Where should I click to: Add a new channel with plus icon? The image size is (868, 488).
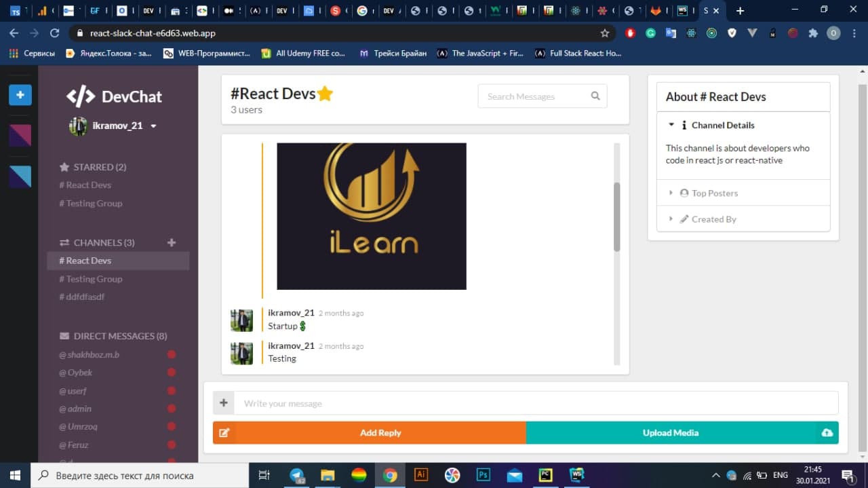172,242
